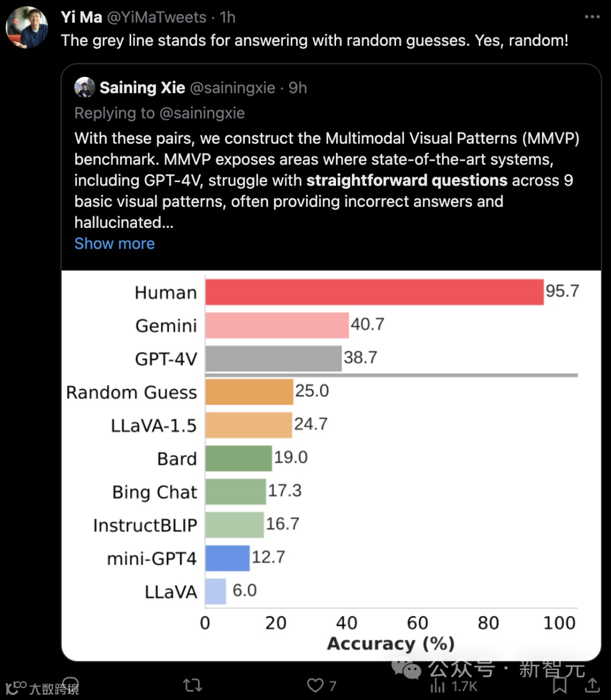Open quoted tweet text about MMVP benchmark
The height and width of the screenshot is (700, 611).
[x=327, y=180]
